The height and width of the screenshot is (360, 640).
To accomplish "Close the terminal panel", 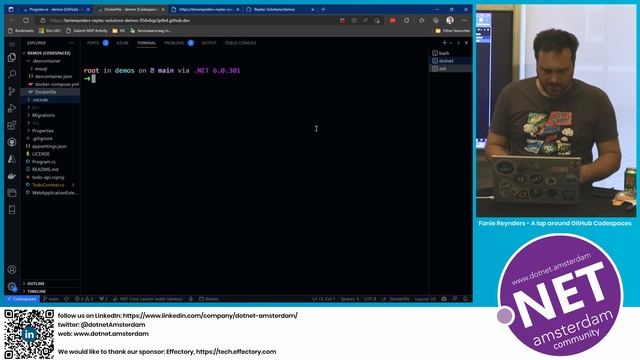I will 466,43.
